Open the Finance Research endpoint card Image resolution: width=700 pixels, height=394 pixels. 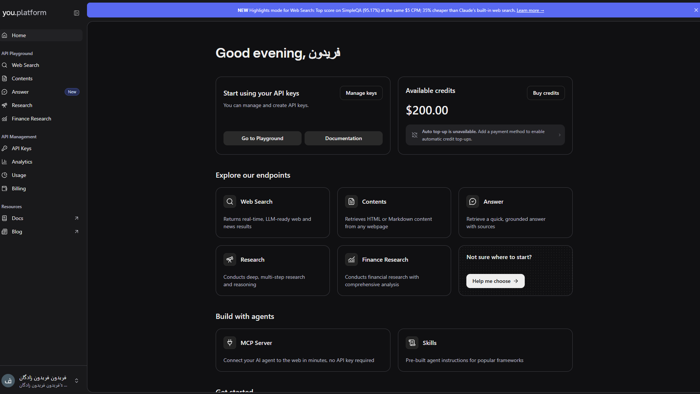coord(394,270)
